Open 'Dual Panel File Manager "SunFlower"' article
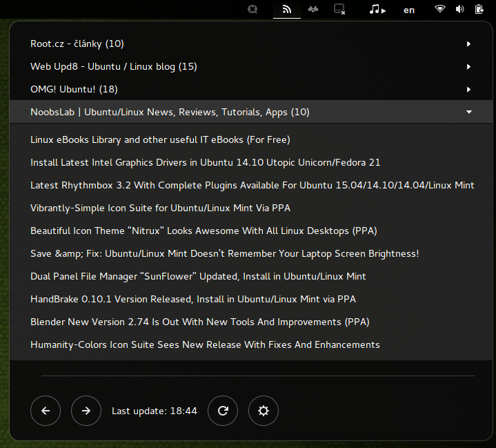This screenshot has height=448, width=496. 251,276
